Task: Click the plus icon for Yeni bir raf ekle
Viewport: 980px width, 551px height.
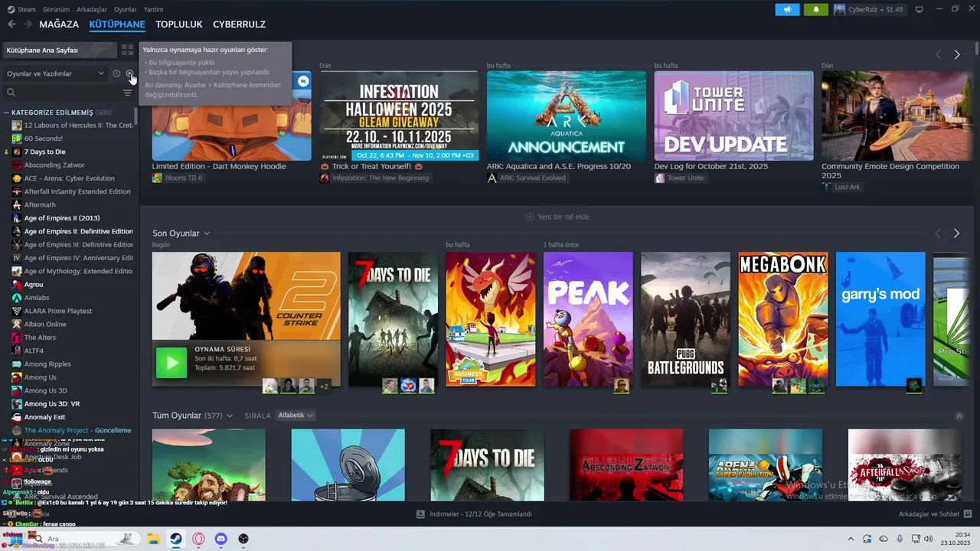Action: pos(529,217)
